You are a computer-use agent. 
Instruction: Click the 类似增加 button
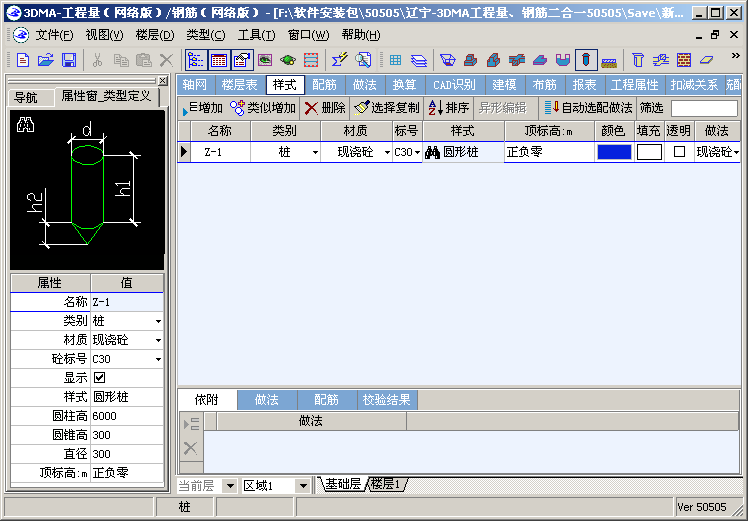pyautogui.click(x=263, y=108)
